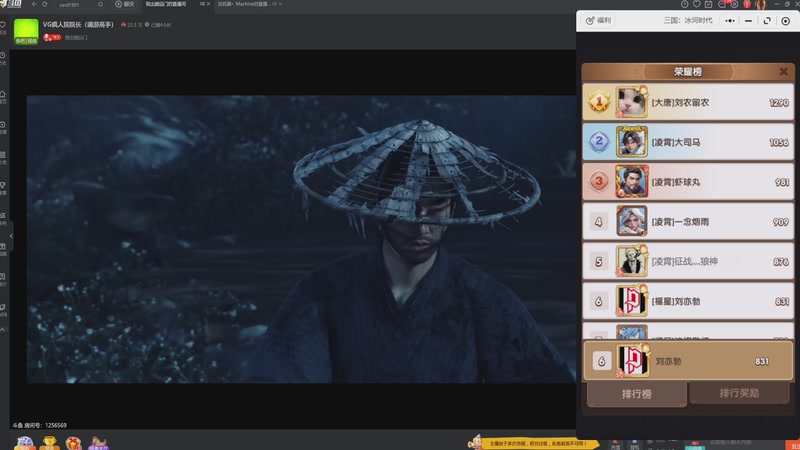Click the gold medal rank 1 badge
Image resolution: width=800 pixels, height=450 pixels.
point(599,102)
